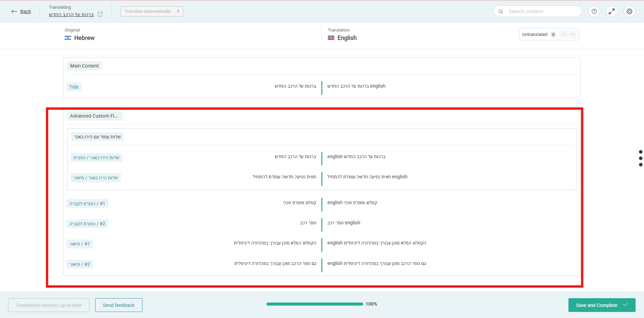Click the magnifying glass search icon
644x318 pixels.
[501, 11]
